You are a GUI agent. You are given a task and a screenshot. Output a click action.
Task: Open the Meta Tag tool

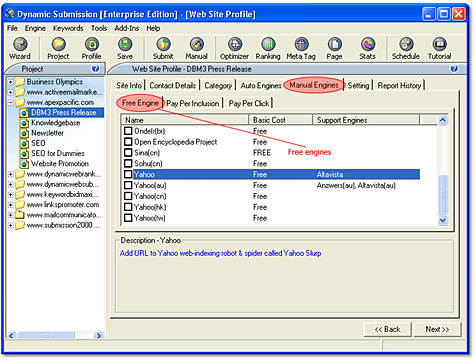click(301, 48)
